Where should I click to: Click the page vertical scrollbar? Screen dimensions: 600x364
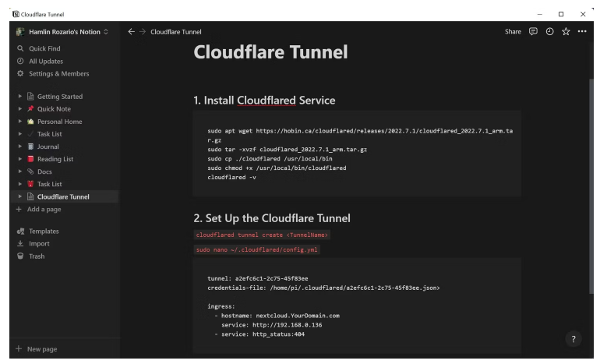tap(591, 186)
